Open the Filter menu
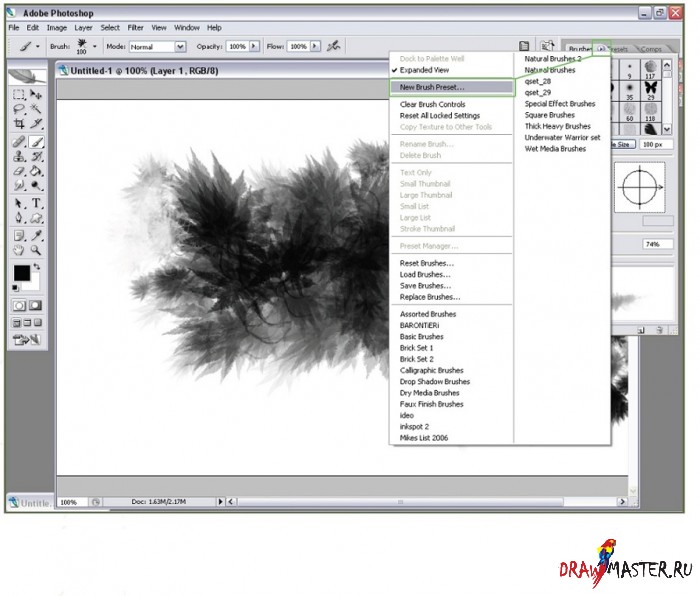 [x=137, y=28]
